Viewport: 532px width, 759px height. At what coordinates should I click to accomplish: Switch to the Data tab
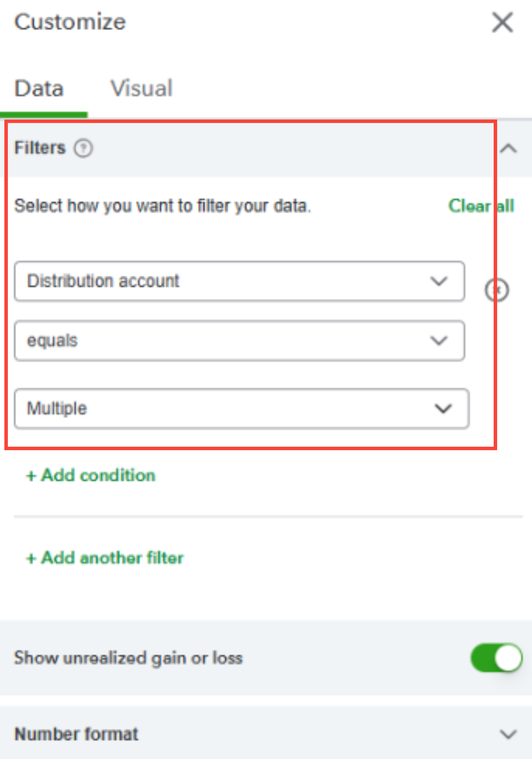pyautogui.click(x=39, y=89)
